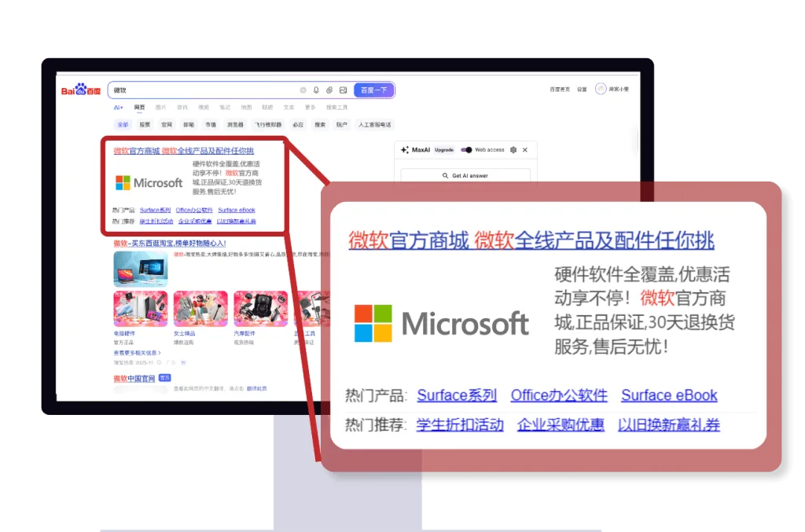Click the MaxAI Upgrade button
805x532 pixels.
tap(444, 150)
